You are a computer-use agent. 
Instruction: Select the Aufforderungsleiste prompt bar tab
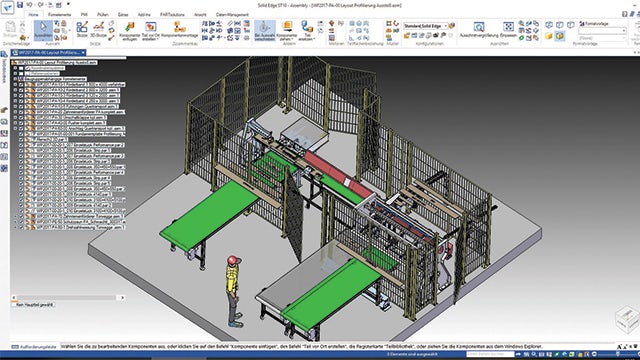click(x=34, y=347)
